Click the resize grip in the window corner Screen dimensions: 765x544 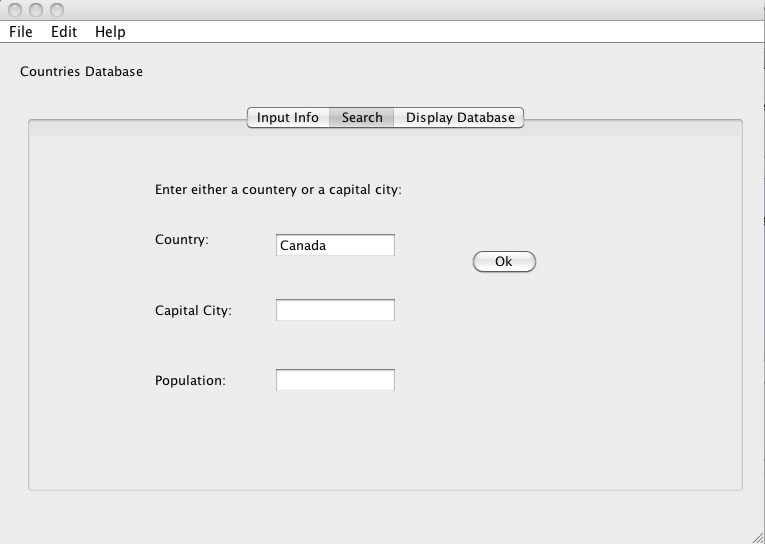756,535
